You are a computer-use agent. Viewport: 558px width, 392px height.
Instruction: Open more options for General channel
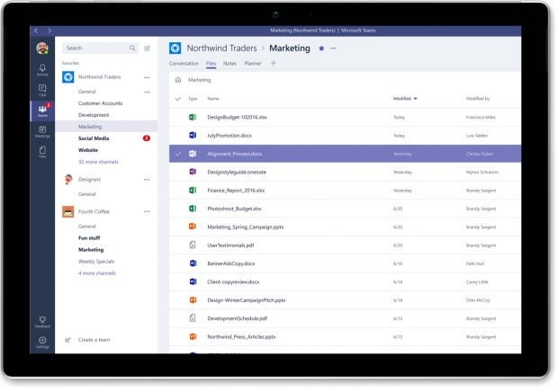click(x=147, y=92)
